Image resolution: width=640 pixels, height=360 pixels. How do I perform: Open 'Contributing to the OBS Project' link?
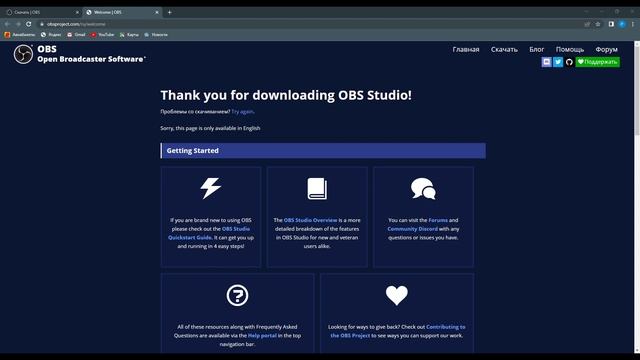pyautogui.click(x=397, y=331)
